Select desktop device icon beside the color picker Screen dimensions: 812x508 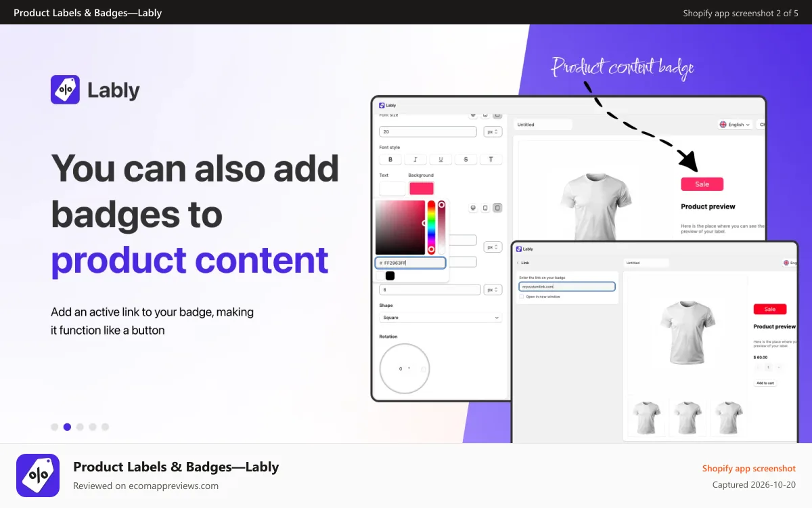tap(473, 208)
